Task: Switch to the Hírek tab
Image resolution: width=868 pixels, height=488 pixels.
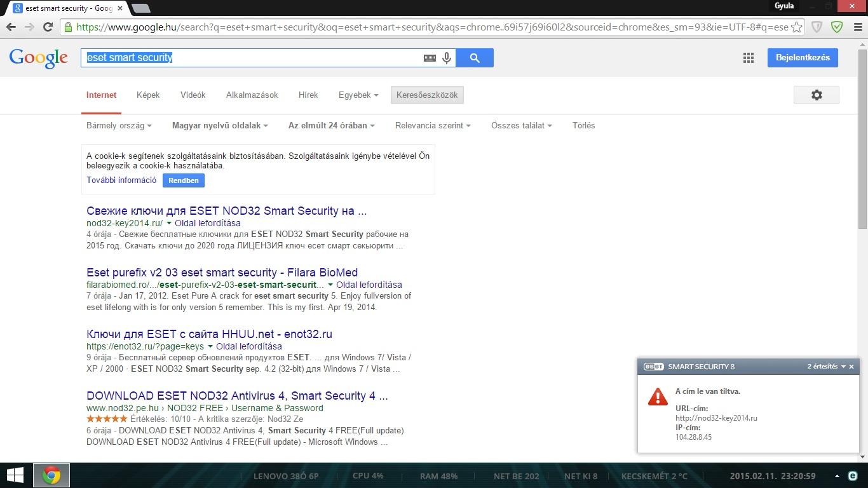Action: click(x=308, y=95)
